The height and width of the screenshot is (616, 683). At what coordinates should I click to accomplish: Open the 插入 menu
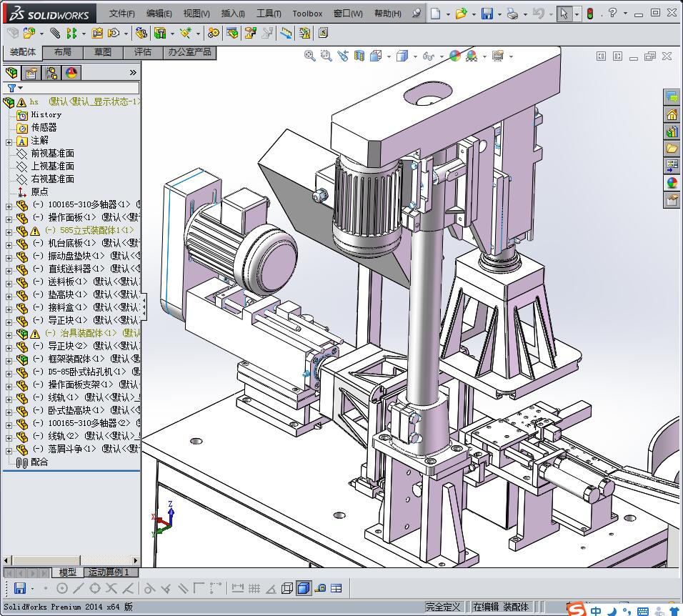point(233,14)
